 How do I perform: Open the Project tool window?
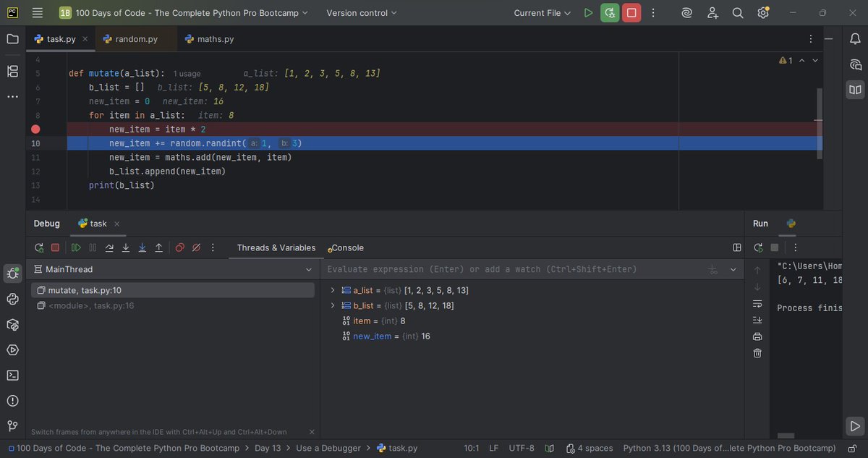[x=12, y=39]
